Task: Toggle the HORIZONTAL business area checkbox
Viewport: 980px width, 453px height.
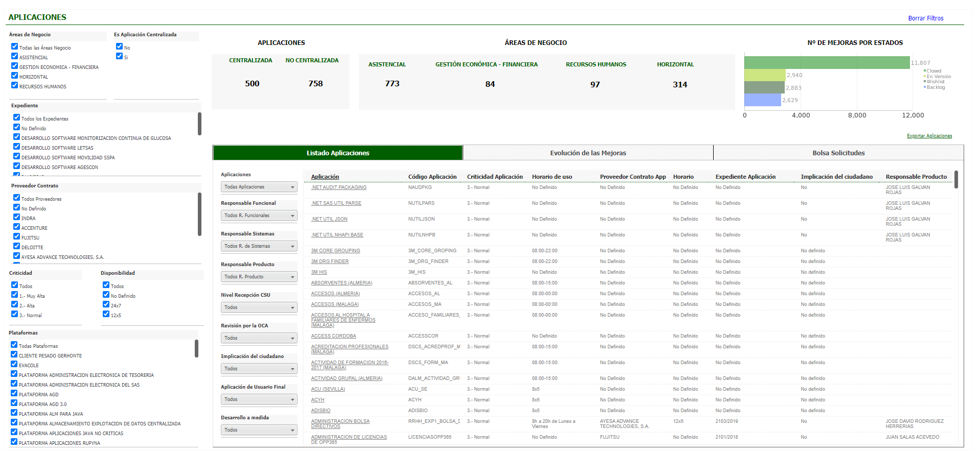Action: pyautogui.click(x=14, y=76)
